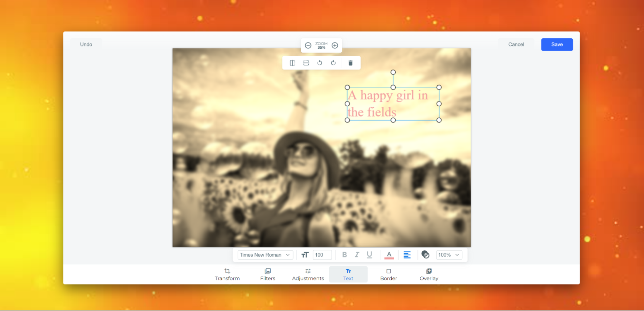This screenshot has height=311, width=644.
Task: Save the edited image
Action: pos(557,44)
